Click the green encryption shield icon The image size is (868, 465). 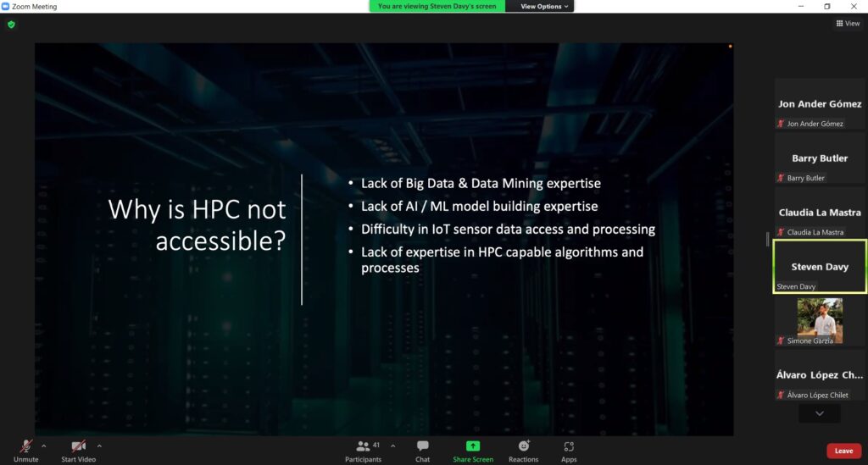[11, 25]
